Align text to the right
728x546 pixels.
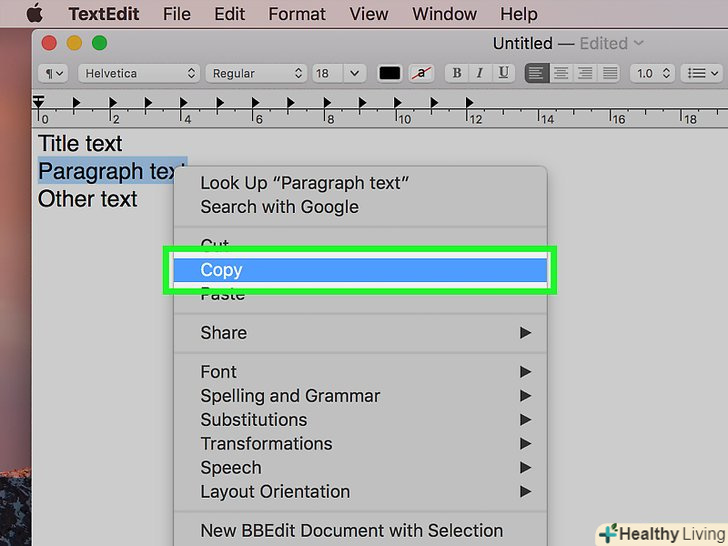tap(585, 73)
